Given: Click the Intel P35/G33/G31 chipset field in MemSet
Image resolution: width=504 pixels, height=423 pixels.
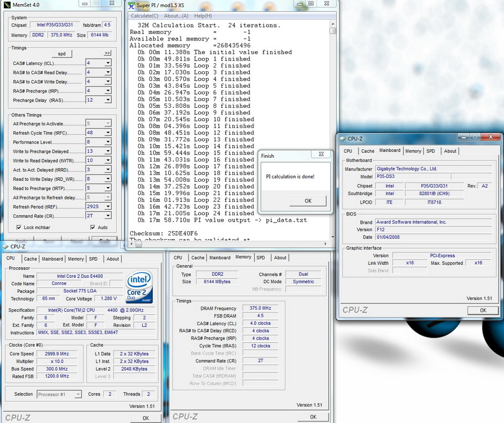Looking at the screenshot, I should coord(55,25).
